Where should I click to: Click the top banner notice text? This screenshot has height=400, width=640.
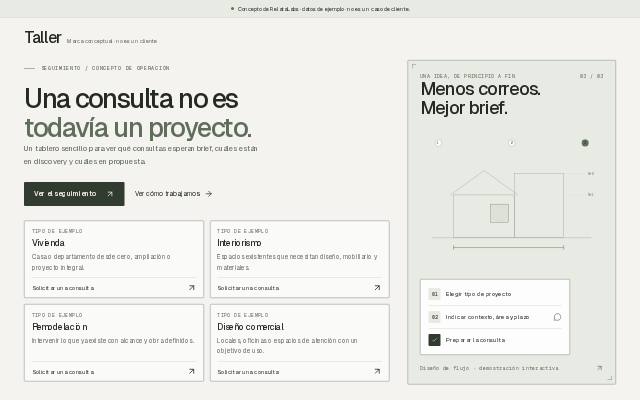324,9
